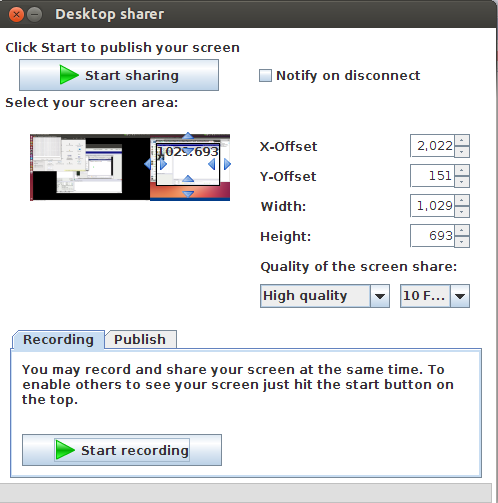The height and width of the screenshot is (503, 498).
Task: Increase Width using the up stepper
Action: click(x=462, y=200)
